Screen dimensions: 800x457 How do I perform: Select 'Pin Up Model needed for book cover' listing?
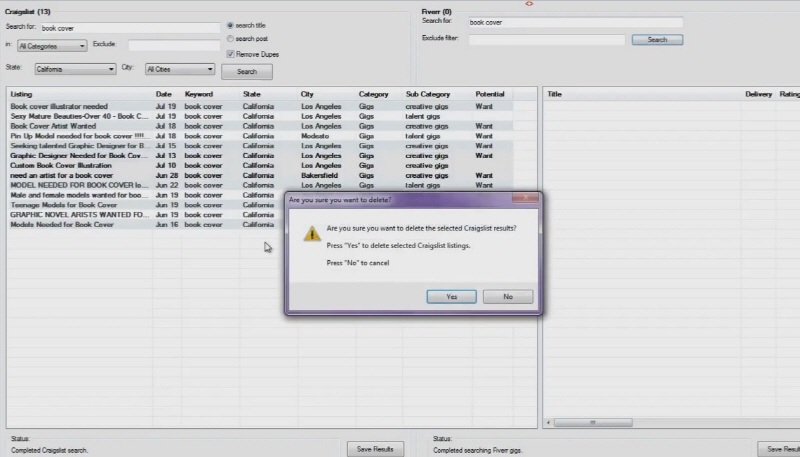point(78,136)
